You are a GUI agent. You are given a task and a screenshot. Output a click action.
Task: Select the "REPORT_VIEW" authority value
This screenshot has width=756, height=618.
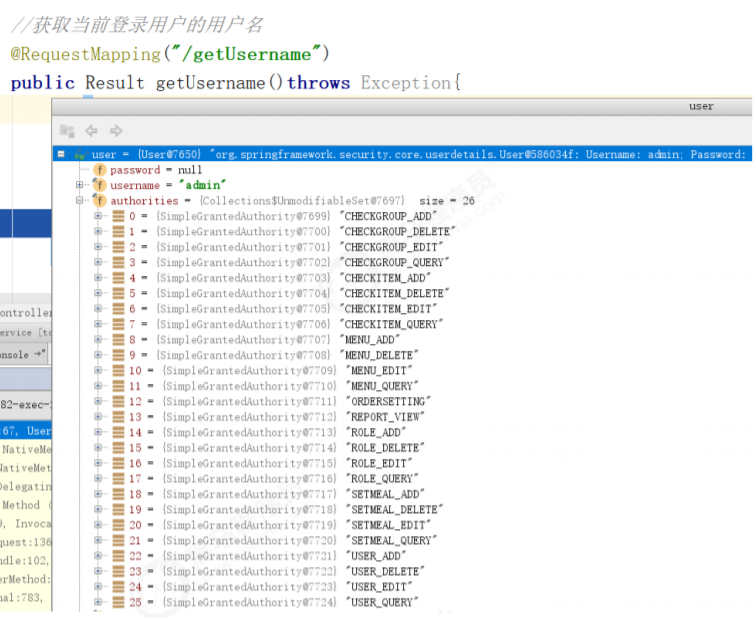pos(385,416)
